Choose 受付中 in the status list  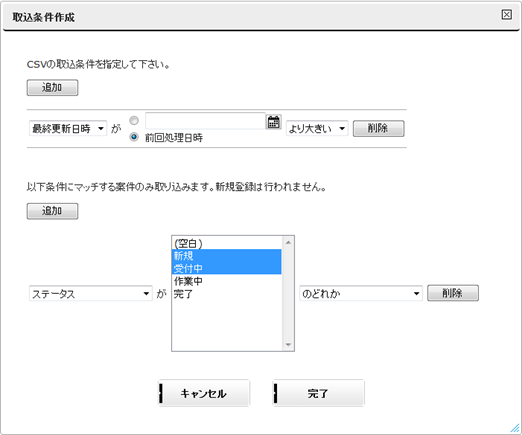227,268
